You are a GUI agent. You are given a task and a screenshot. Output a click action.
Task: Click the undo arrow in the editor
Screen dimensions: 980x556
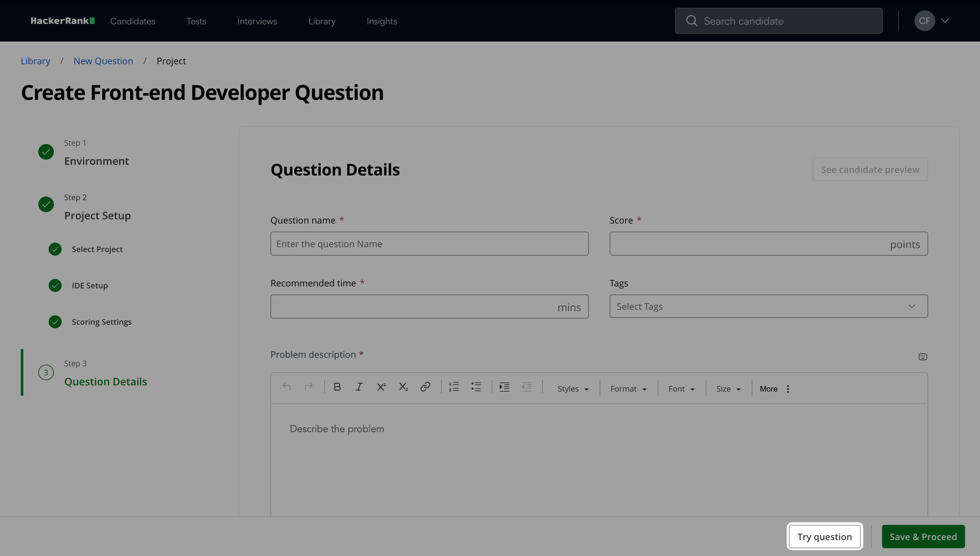pos(287,387)
